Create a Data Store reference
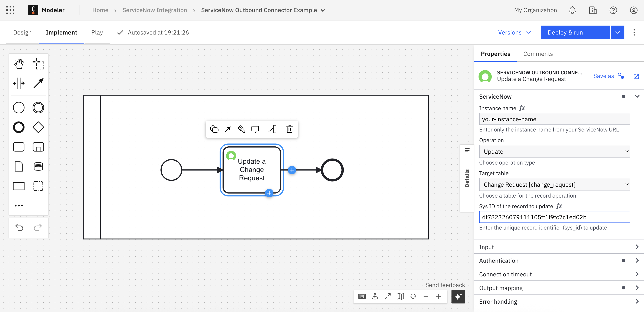 point(38,166)
